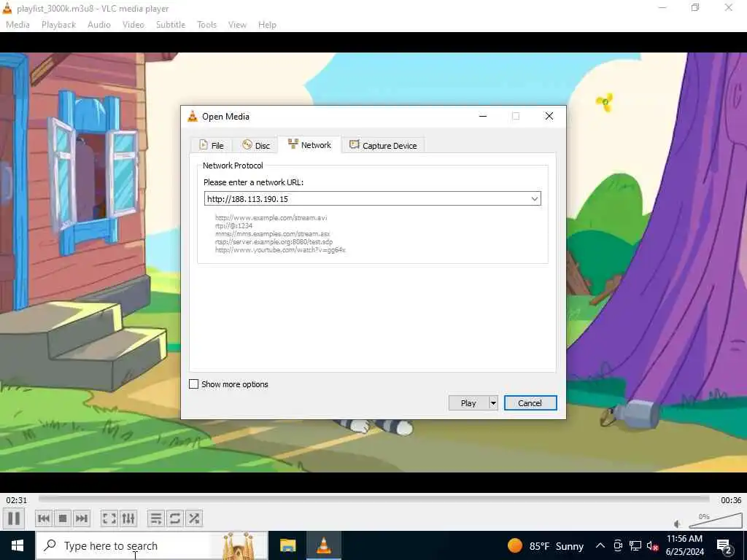The height and width of the screenshot is (560, 747).
Task: Jump to previous media item
Action: [44, 518]
